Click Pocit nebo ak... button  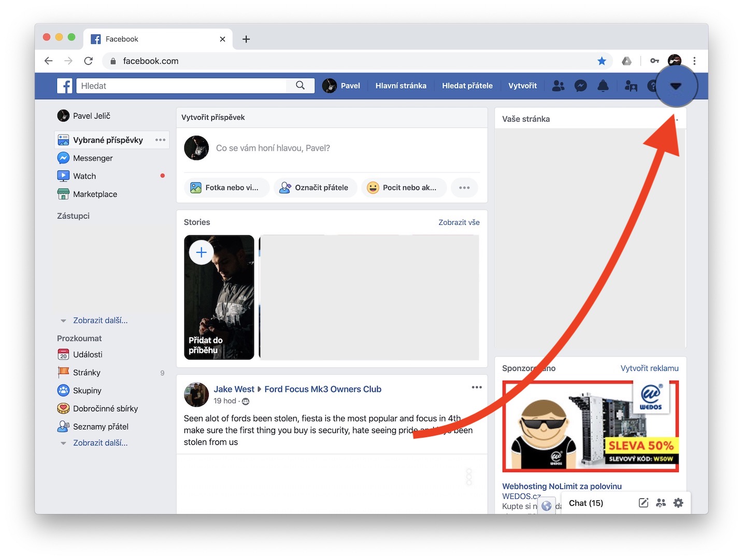(404, 188)
